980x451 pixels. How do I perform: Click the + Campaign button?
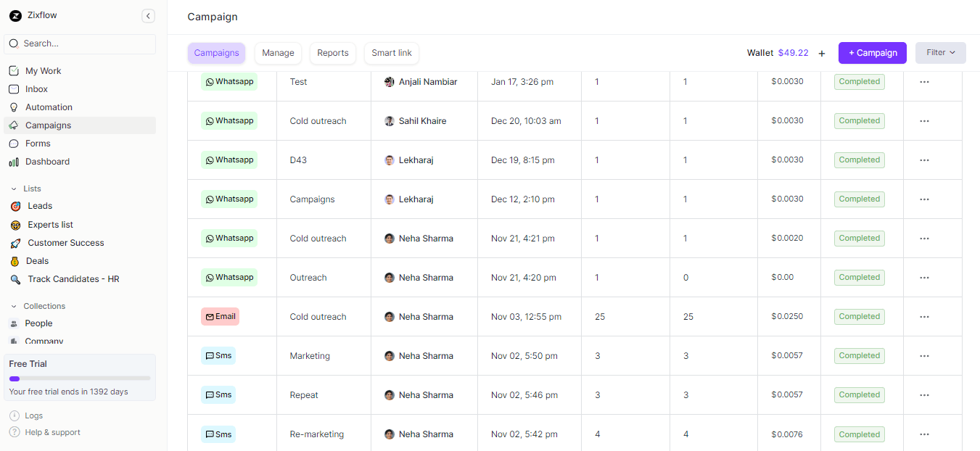tap(872, 52)
